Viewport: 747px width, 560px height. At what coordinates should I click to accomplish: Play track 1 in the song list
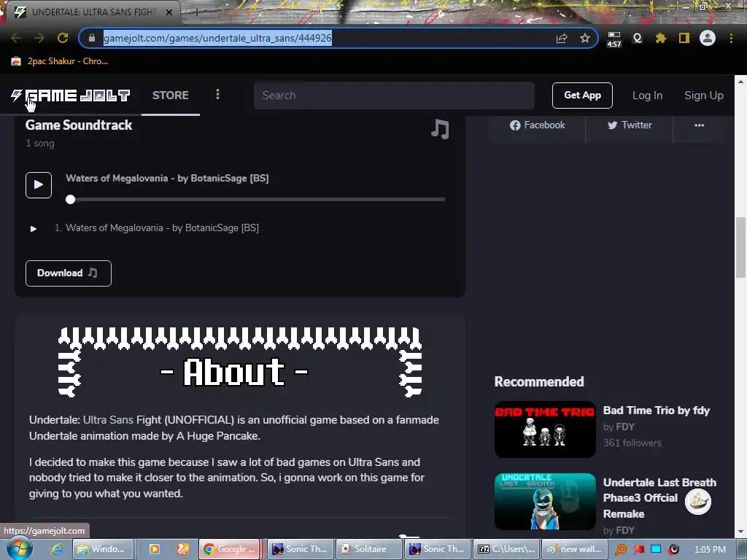[x=34, y=228]
